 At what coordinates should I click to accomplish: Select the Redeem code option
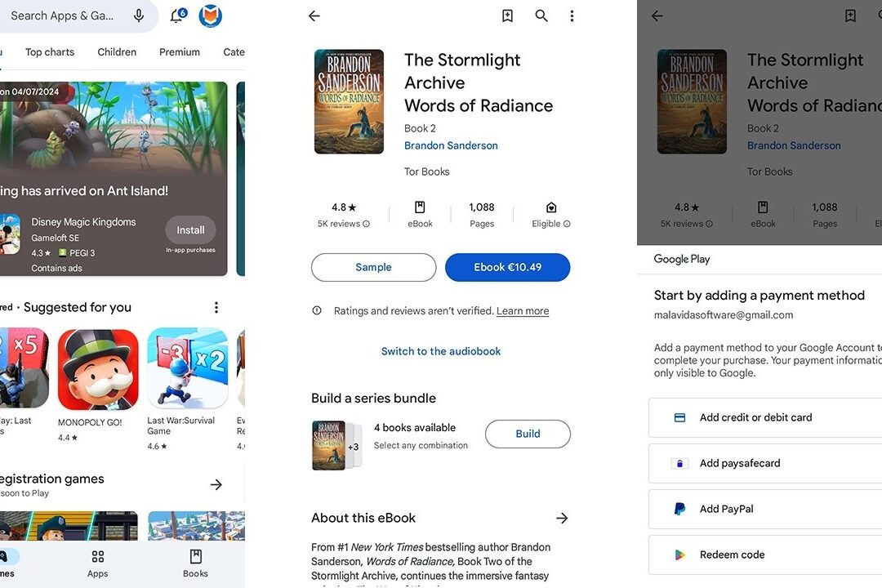pos(765,555)
